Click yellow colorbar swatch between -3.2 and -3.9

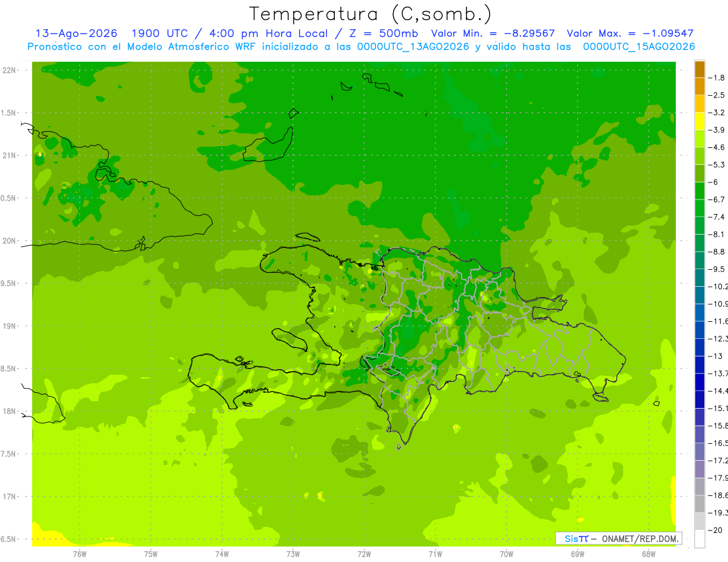point(699,121)
